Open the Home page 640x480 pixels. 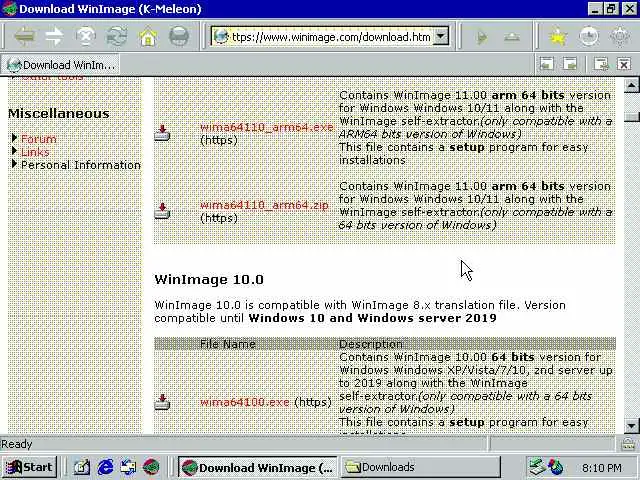click(x=148, y=37)
